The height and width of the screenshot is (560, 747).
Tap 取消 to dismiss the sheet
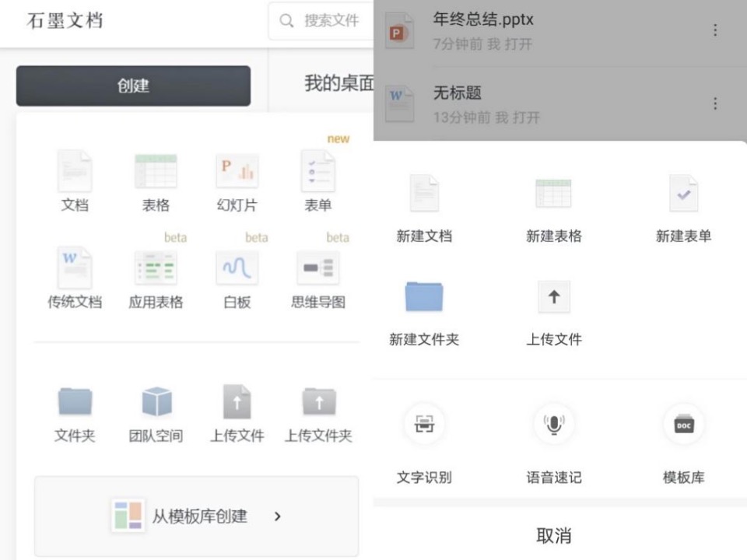point(553,535)
